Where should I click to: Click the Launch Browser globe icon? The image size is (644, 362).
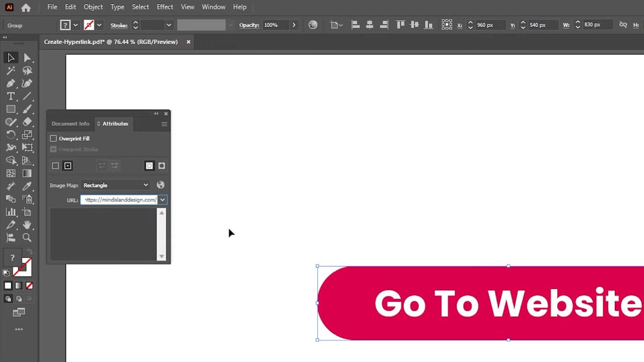tap(160, 185)
